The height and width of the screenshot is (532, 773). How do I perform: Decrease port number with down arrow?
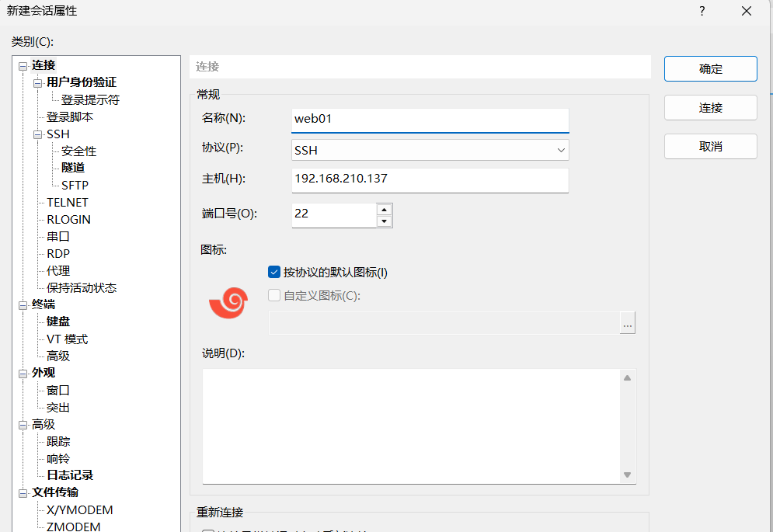[x=384, y=221]
